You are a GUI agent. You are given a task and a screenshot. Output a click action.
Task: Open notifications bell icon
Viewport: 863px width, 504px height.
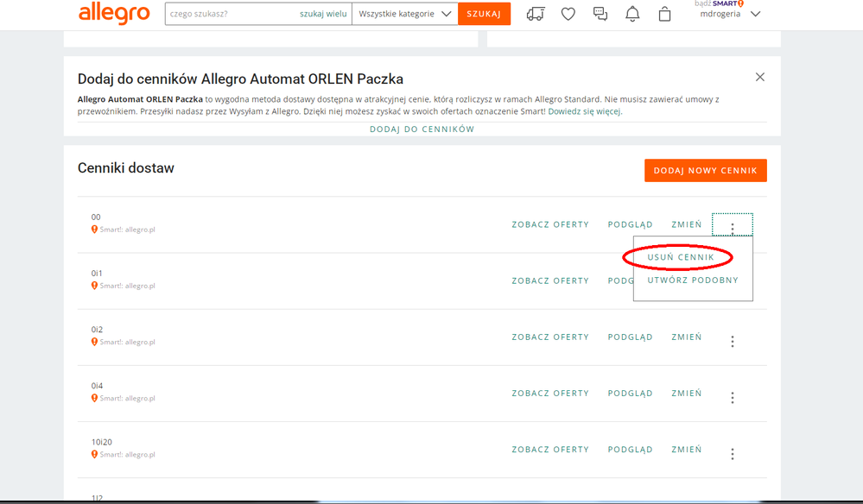click(632, 14)
